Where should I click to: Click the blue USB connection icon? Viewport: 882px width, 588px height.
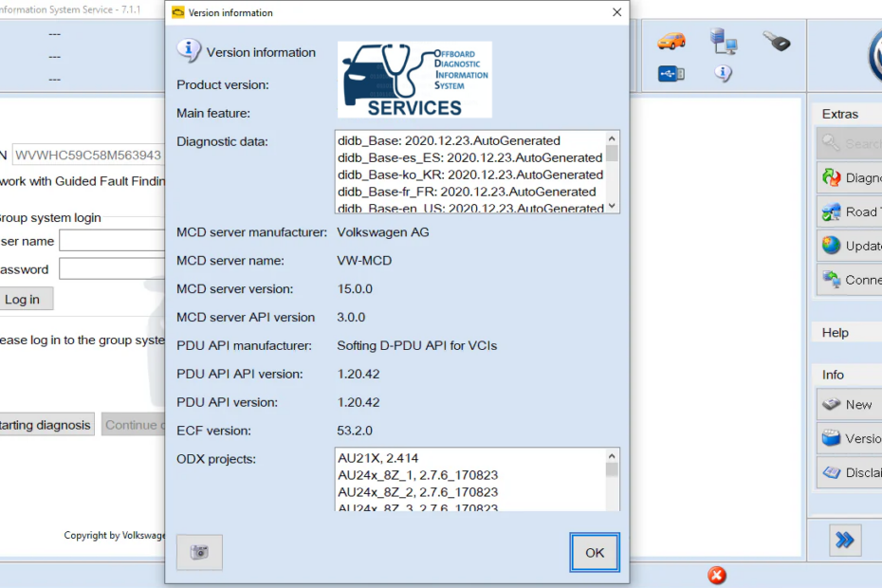(671, 73)
